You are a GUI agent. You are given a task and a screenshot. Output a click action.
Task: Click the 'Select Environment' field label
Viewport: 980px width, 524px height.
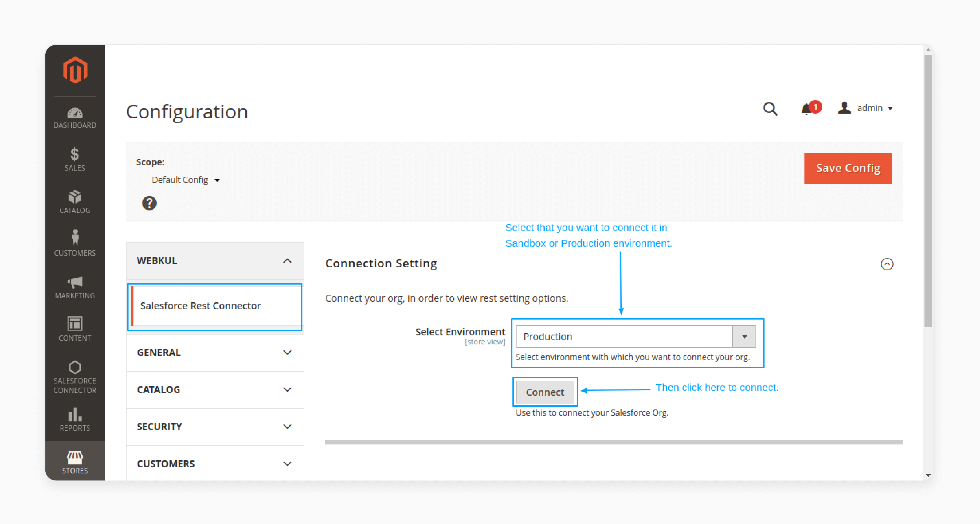(460, 332)
